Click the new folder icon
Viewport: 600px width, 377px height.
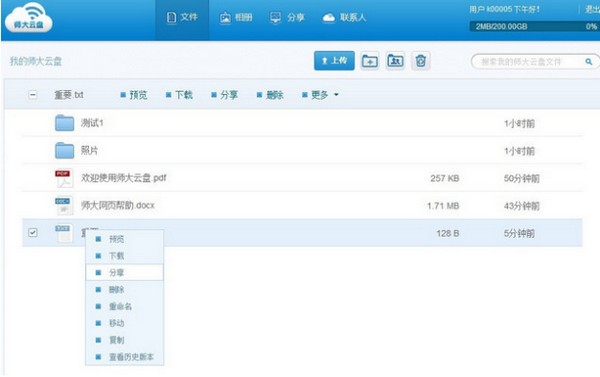370,61
